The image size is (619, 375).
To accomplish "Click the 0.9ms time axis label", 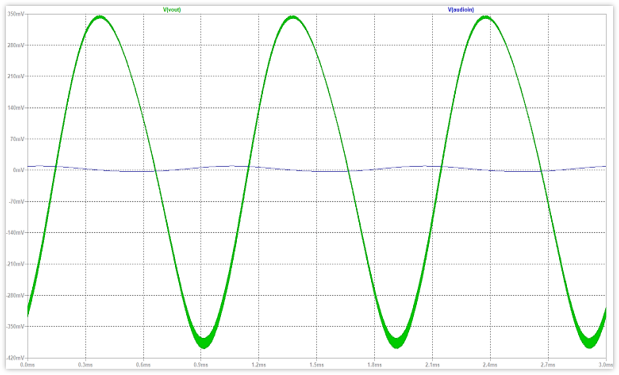I will point(201,365).
